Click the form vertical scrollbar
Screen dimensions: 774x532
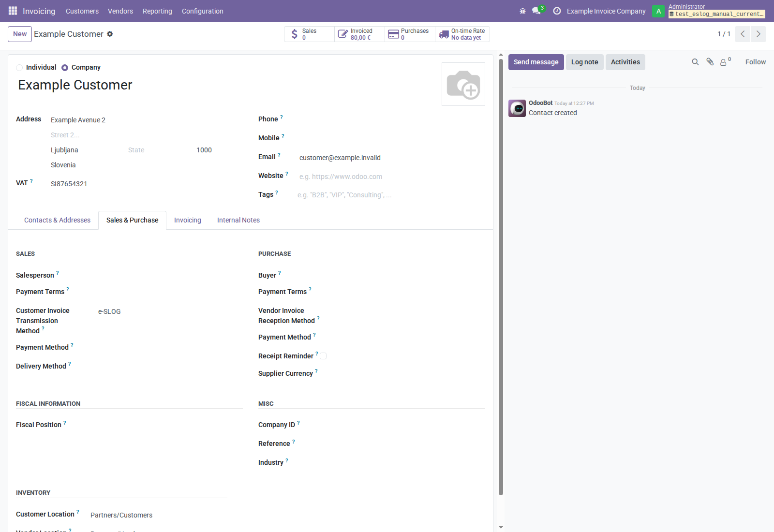501,277
